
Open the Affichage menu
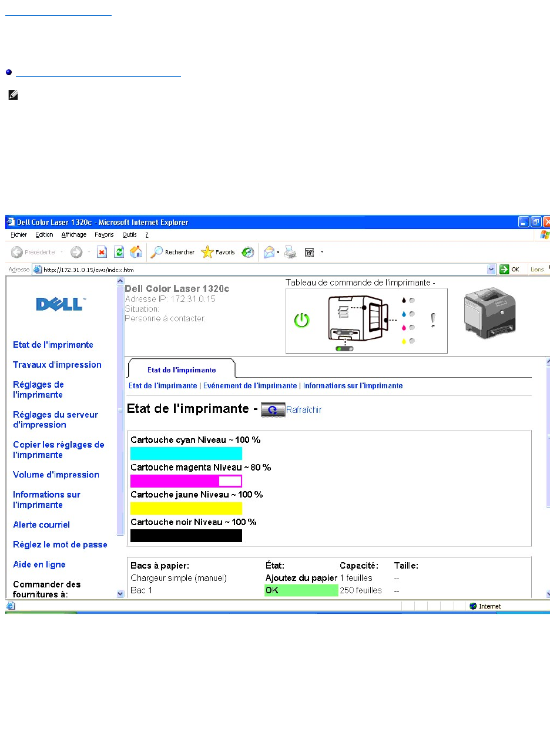click(73, 234)
